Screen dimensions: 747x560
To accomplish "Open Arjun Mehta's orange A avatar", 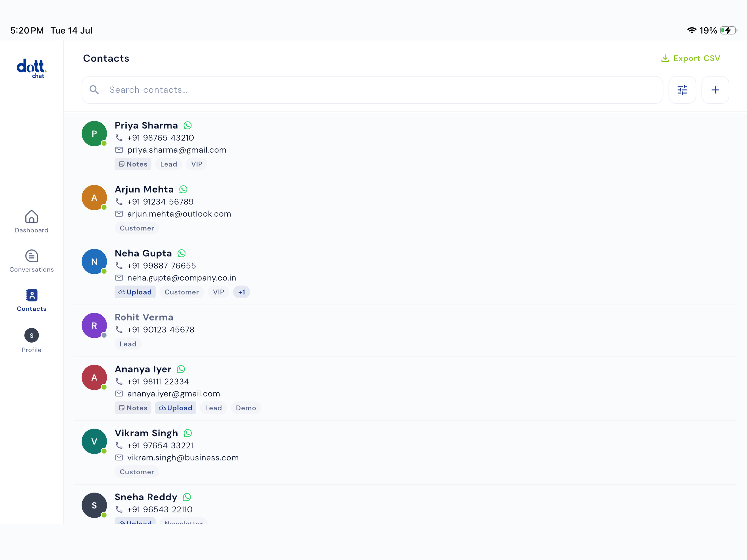I will click(94, 198).
